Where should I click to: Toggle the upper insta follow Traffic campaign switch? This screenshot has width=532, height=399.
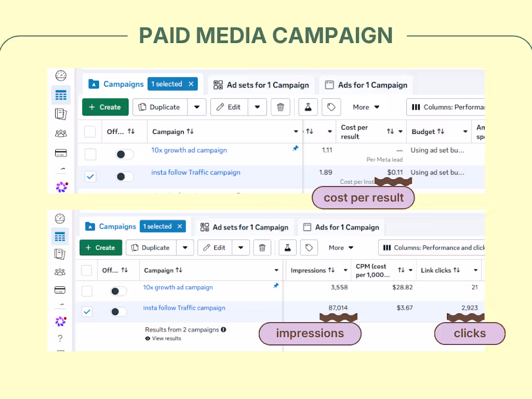point(124,177)
